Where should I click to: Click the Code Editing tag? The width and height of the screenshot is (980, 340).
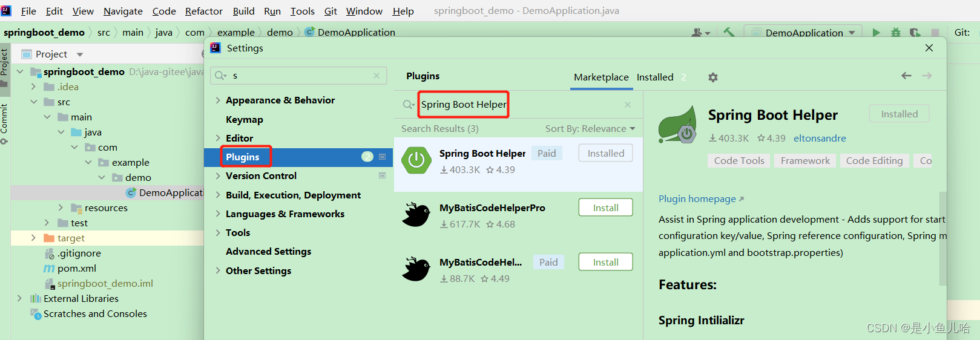click(x=874, y=160)
